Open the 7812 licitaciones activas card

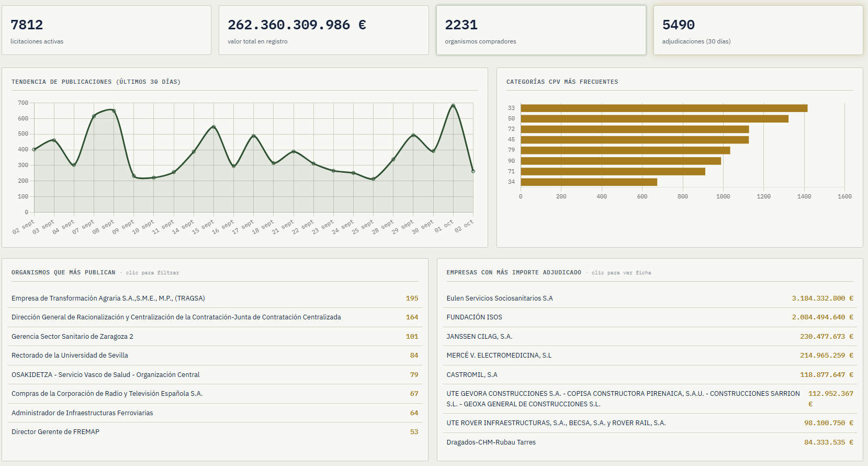tap(106, 30)
